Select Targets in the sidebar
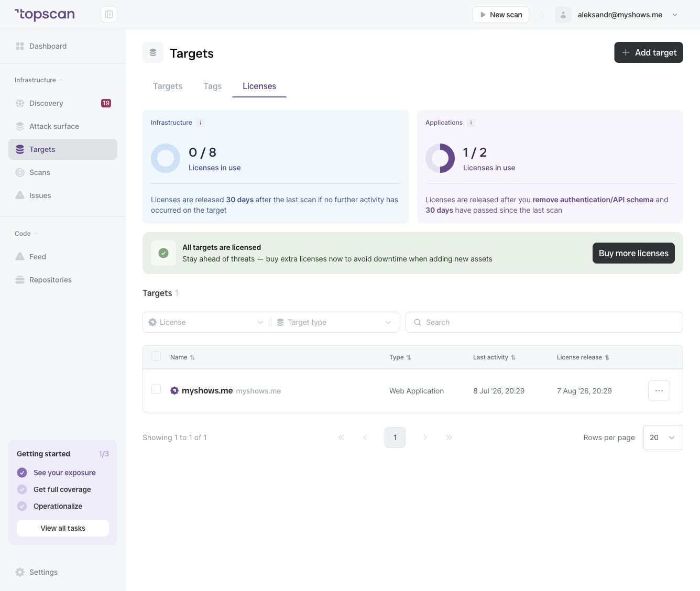 coord(63,149)
